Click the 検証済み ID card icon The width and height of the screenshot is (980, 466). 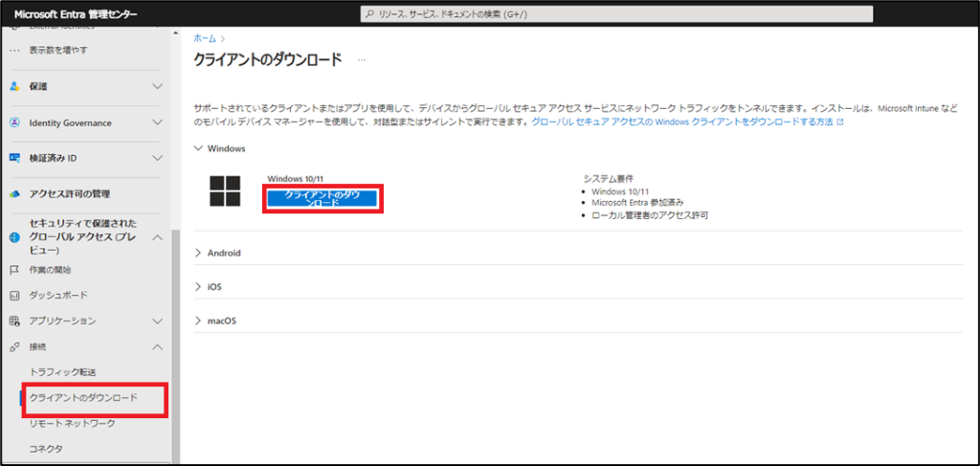click(15, 158)
